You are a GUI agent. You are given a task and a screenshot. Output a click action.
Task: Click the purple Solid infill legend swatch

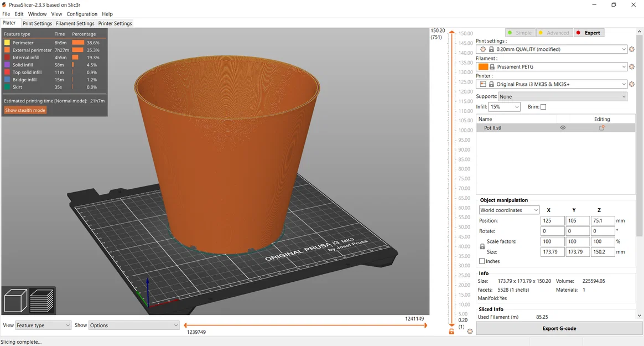click(7, 65)
